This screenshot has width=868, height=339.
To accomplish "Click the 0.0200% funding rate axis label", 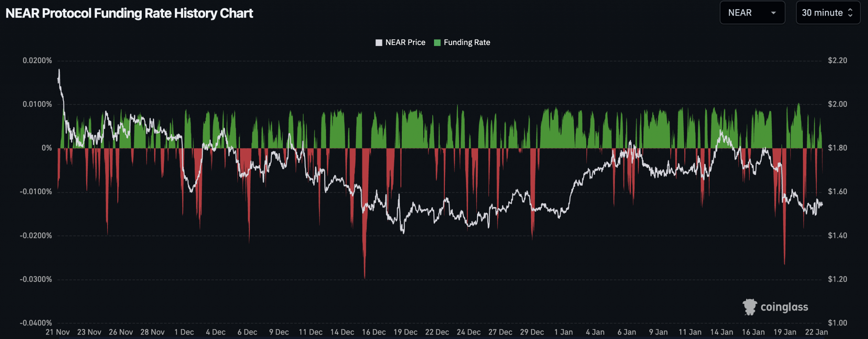I will click(37, 61).
